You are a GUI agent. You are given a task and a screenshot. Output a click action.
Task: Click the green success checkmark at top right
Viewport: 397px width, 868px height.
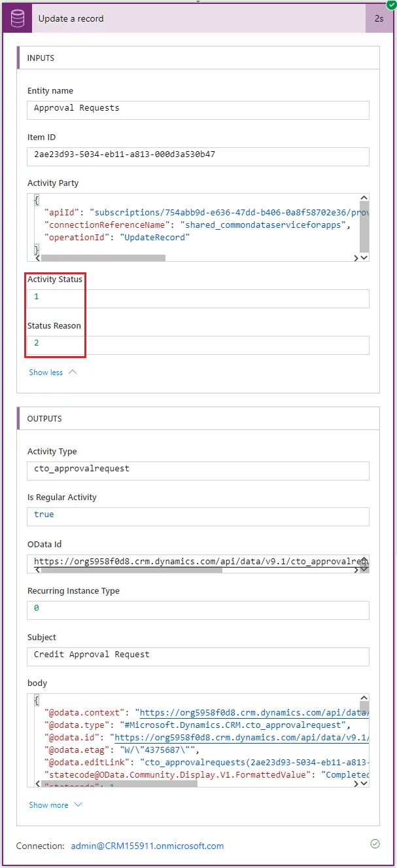point(391,5)
